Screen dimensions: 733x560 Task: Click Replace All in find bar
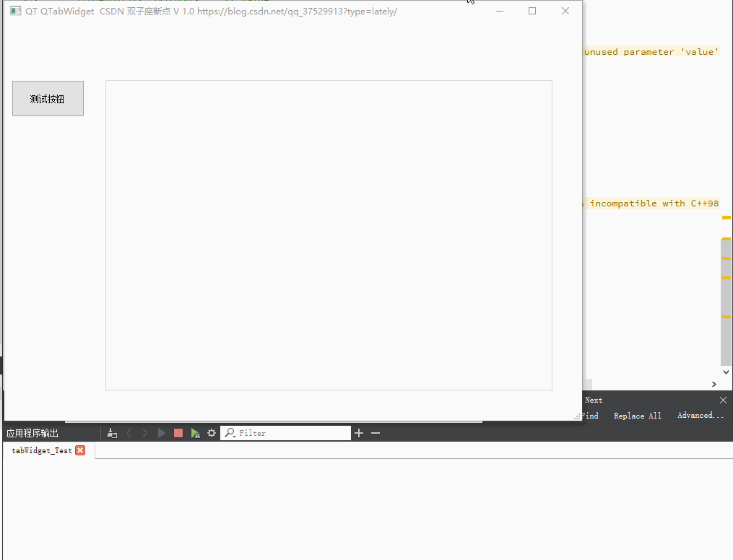click(x=638, y=415)
